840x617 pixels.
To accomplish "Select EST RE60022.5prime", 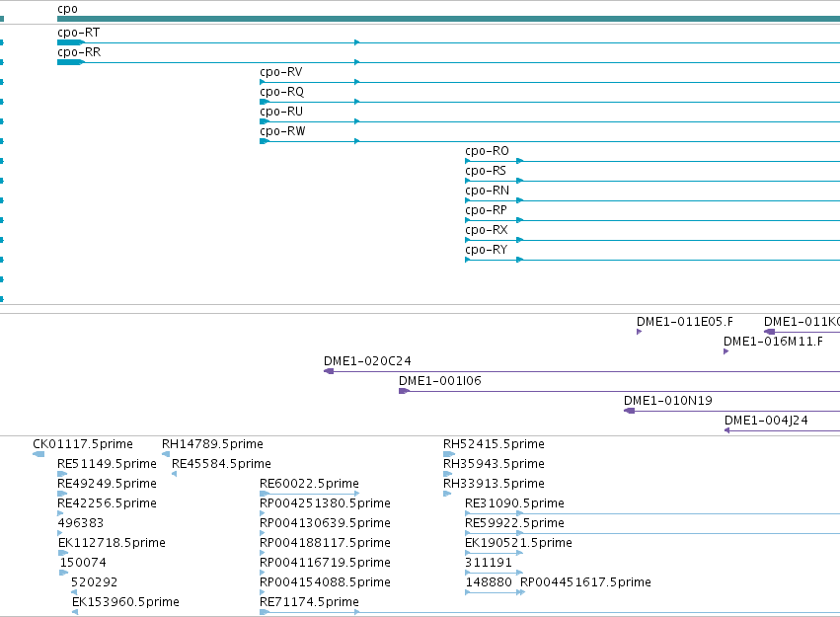I will tap(309, 484).
